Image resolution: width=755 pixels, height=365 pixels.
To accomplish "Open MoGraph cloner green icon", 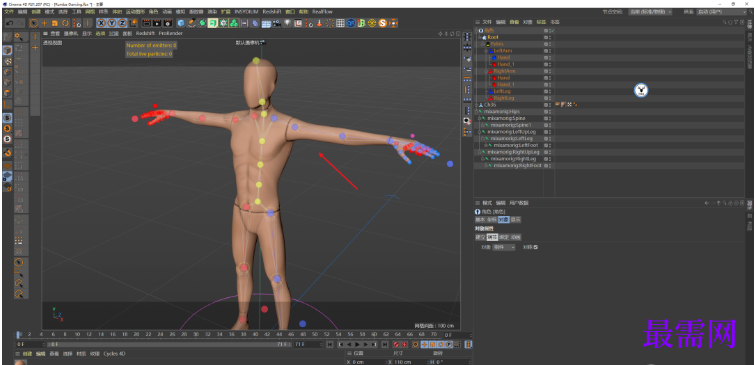I will click(234, 23).
